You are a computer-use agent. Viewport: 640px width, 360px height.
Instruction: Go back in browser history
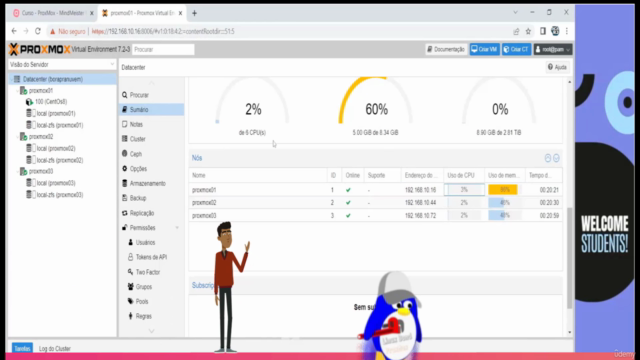tap(14, 31)
